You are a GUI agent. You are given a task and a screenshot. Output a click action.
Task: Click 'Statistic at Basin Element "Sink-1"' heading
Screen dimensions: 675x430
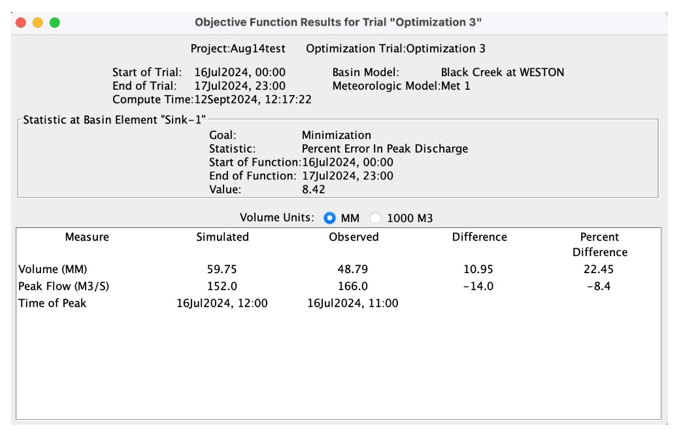point(114,120)
